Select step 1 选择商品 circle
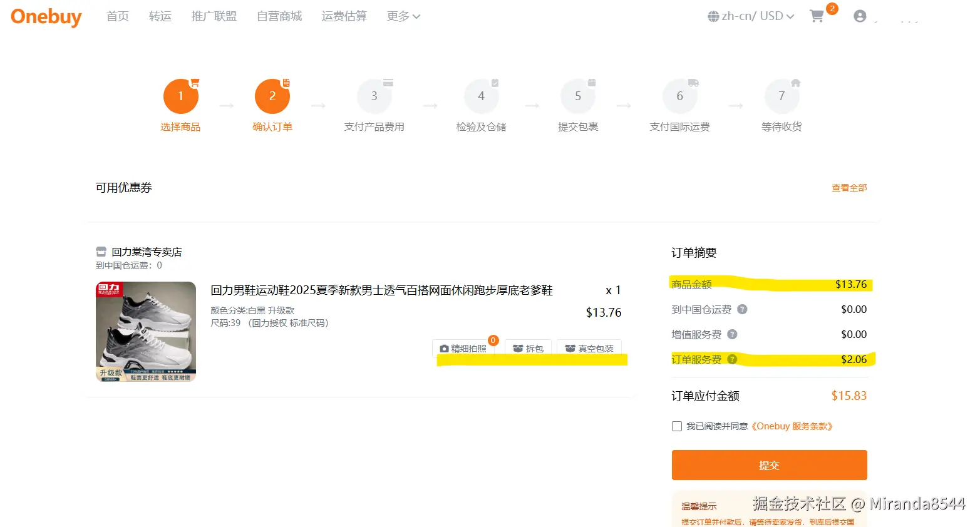 [180, 96]
